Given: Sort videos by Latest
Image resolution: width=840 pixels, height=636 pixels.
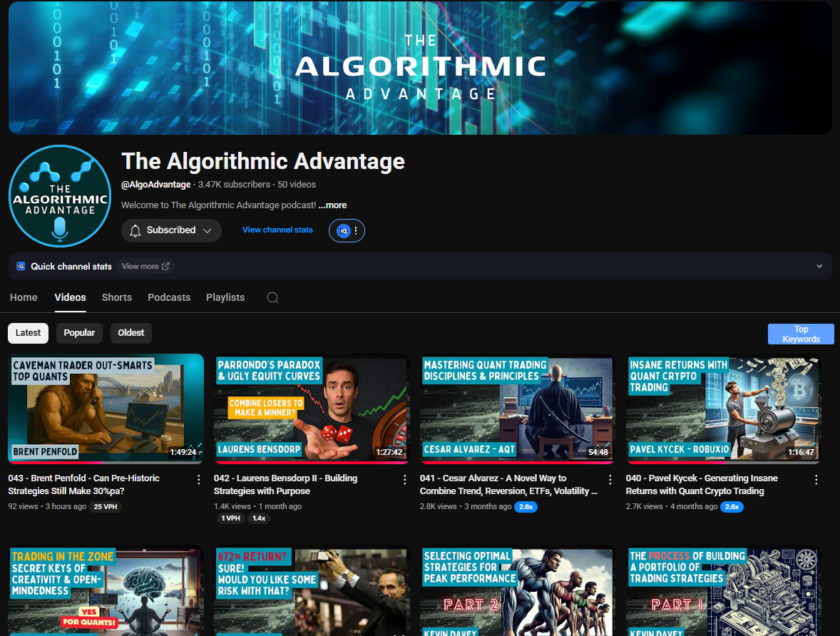Looking at the screenshot, I should 28,333.
